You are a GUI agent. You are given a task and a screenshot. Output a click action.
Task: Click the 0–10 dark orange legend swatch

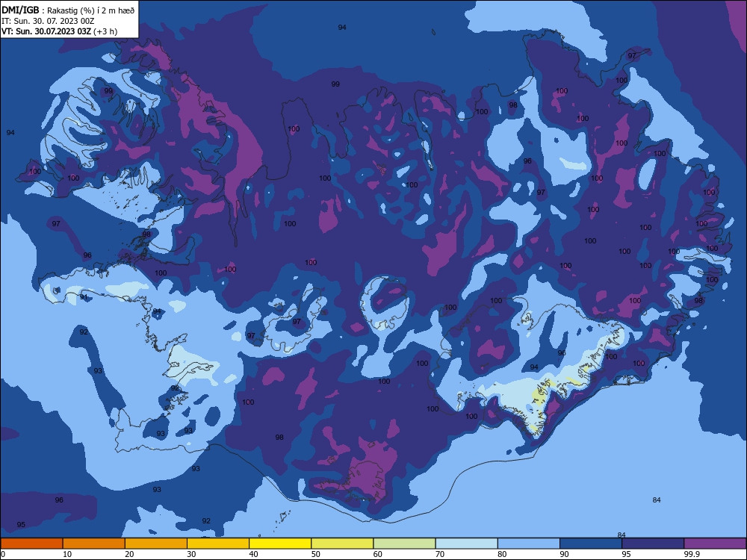31,544
